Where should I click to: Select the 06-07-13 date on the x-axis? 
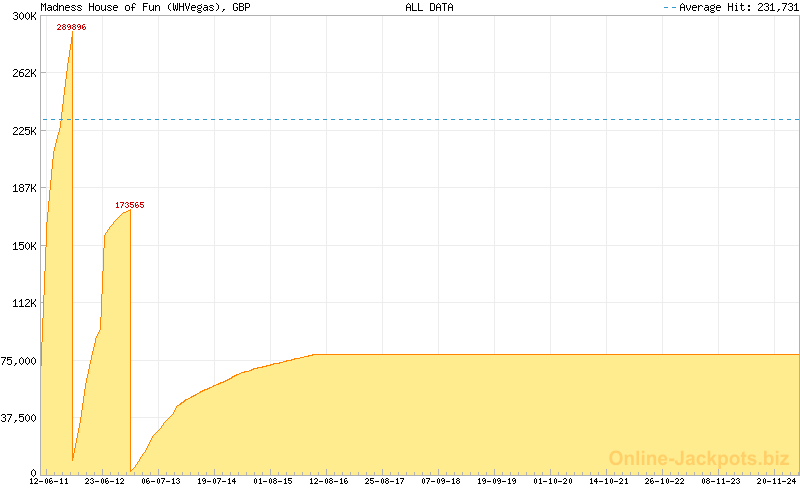(x=161, y=481)
